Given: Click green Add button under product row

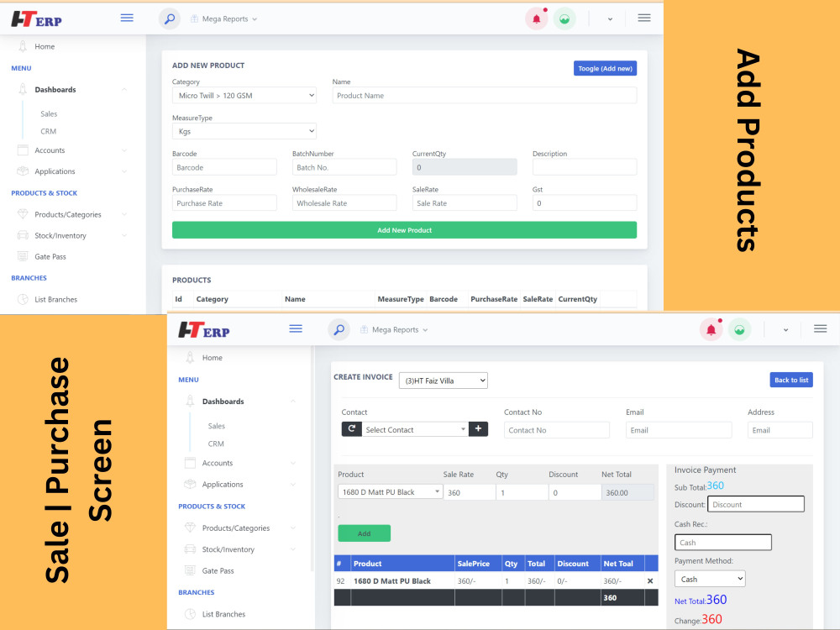Looking at the screenshot, I should click(365, 533).
